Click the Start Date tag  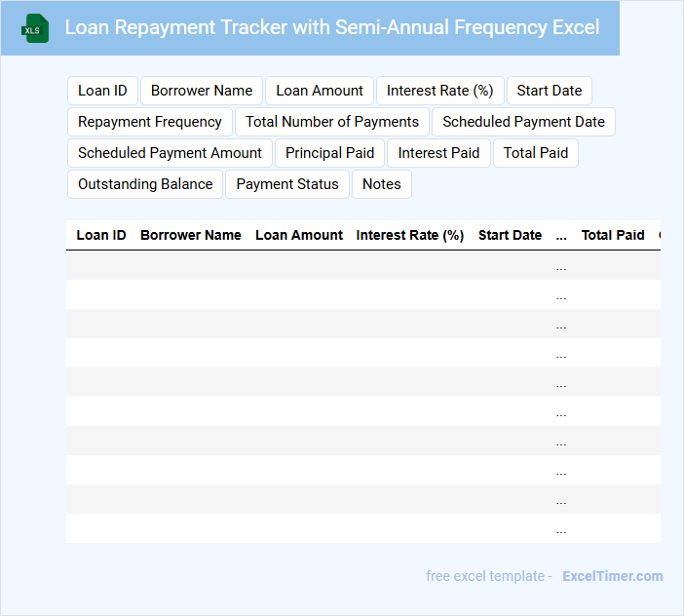coord(550,91)
